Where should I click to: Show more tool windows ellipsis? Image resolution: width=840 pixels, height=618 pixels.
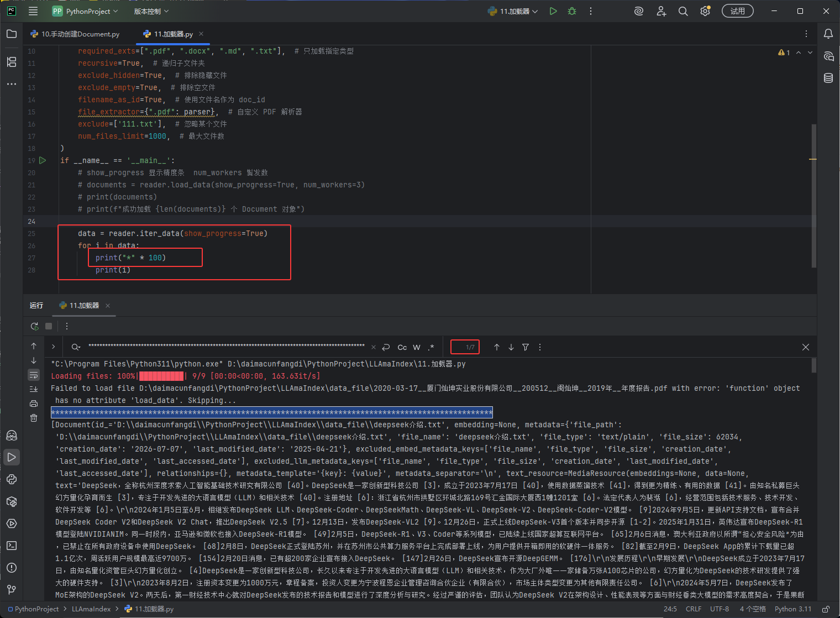click(12, 84)
